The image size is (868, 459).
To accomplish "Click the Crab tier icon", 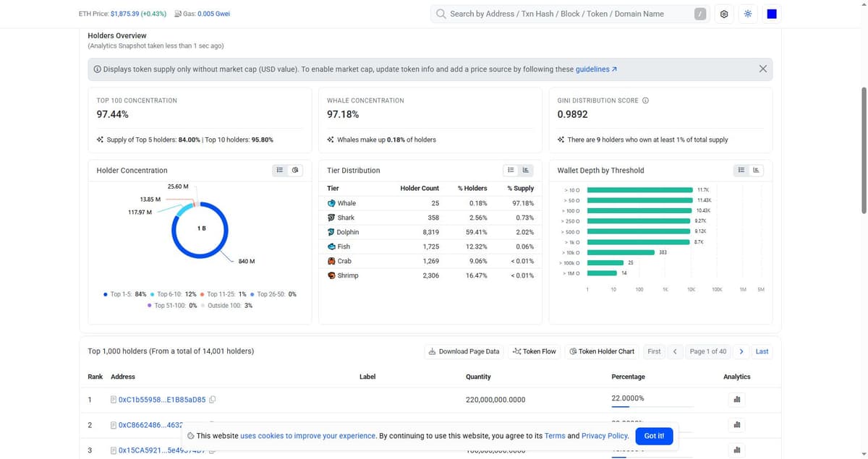I will 331,261.
